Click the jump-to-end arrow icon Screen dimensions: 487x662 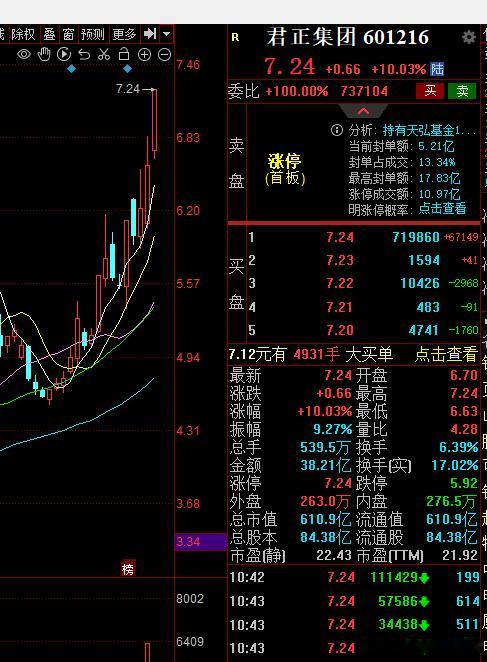pyautogui.click(x=150, y=34)
